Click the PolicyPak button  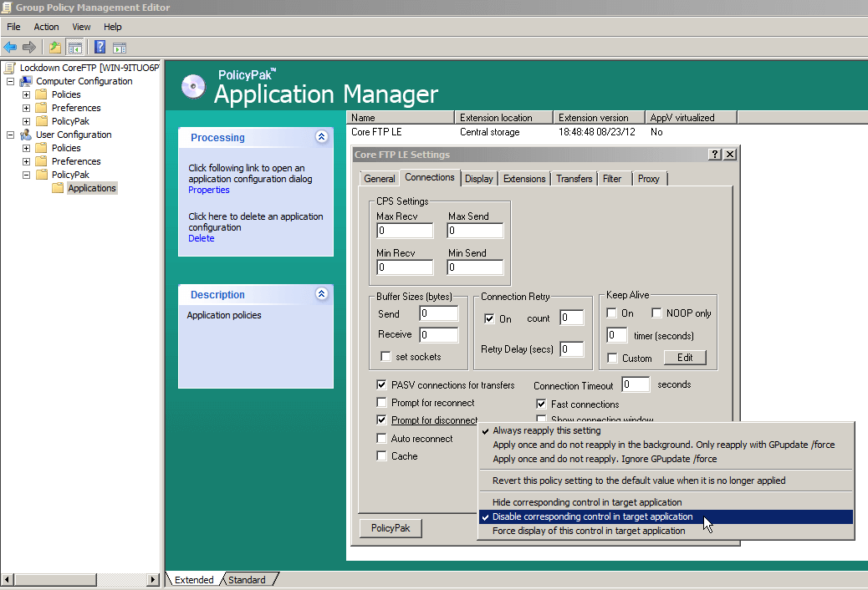[391, 528]
